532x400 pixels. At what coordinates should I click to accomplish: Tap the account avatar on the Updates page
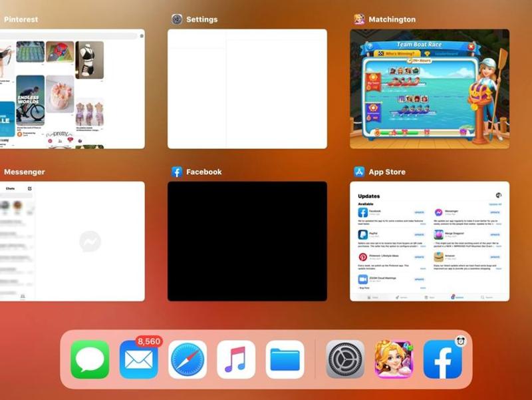click(x=498, y=195)
